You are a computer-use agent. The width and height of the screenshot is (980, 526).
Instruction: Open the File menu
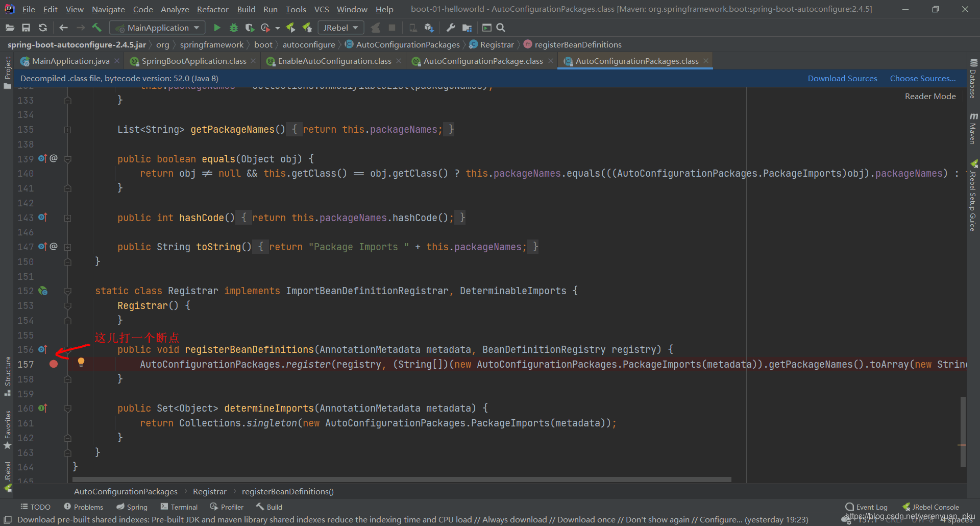click(x=29, y=9)
